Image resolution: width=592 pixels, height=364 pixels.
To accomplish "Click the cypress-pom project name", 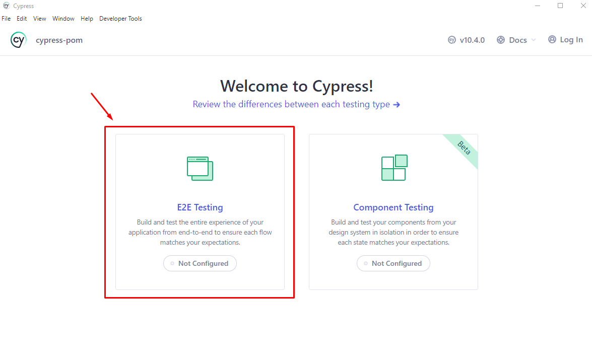I will pos(59,39).
